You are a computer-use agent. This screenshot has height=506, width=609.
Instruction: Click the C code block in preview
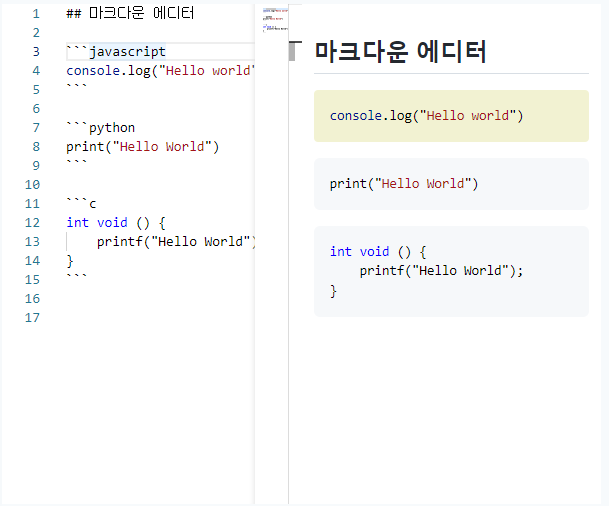tap(451, 271)
